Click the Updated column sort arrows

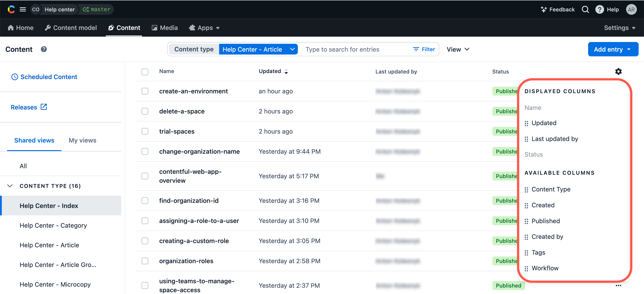click(x=286, y=72)
